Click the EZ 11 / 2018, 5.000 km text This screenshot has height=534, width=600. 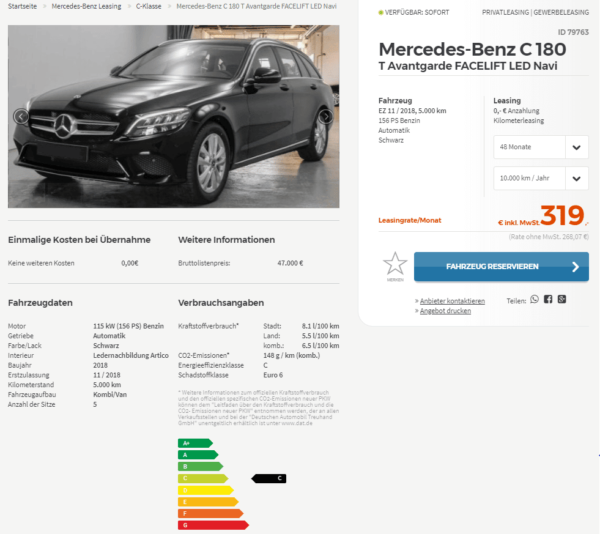[x=412, y=111]
